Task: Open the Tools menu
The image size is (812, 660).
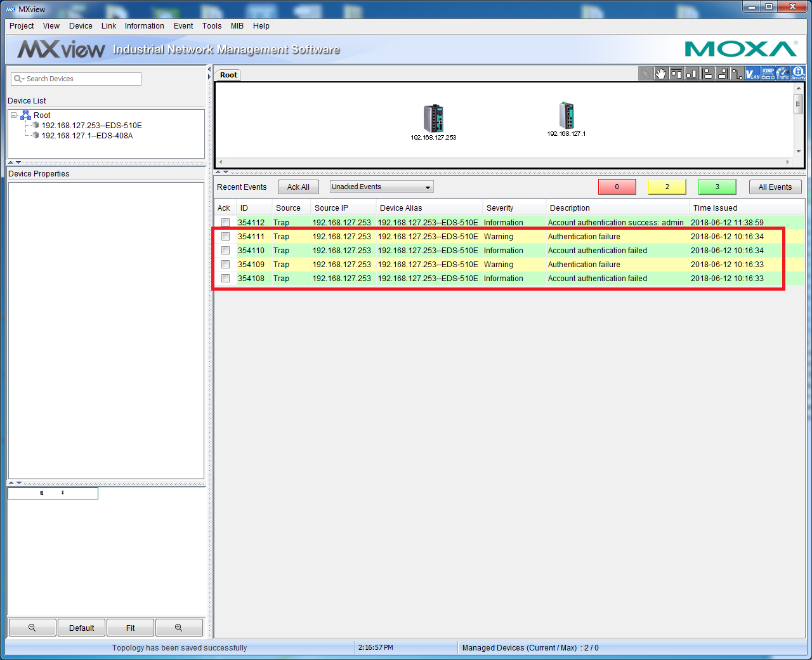Action: pos(212,26)
